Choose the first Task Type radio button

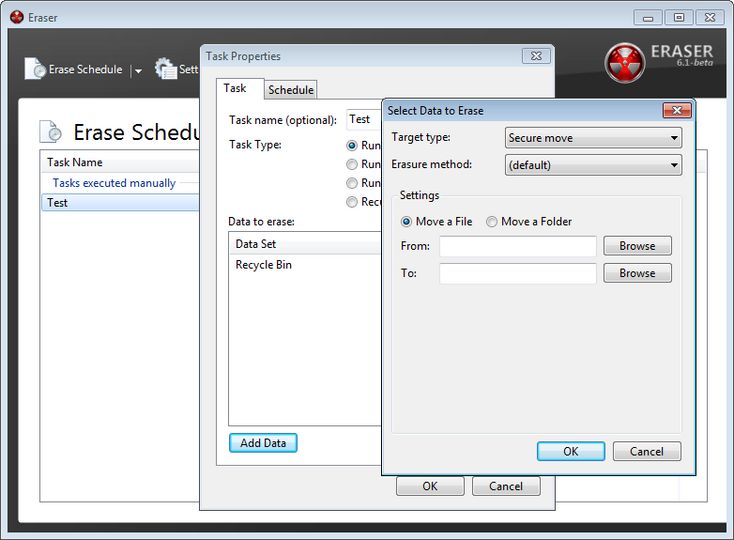[x=352, y=146]
